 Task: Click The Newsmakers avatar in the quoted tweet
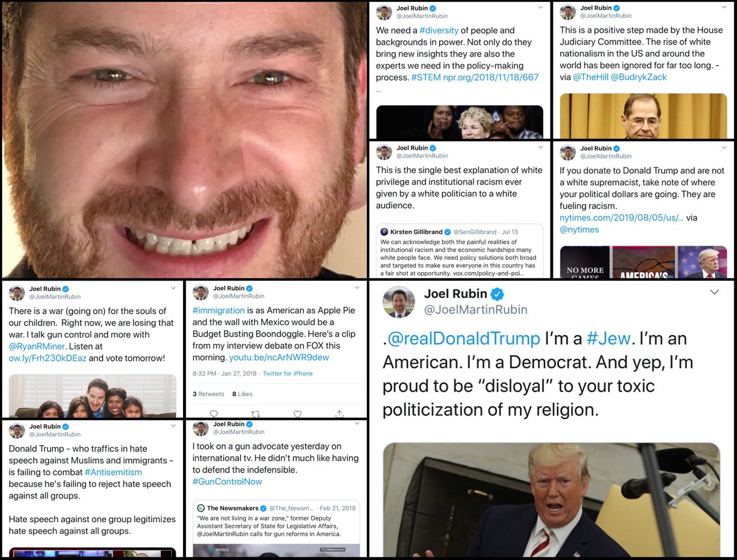201,508
